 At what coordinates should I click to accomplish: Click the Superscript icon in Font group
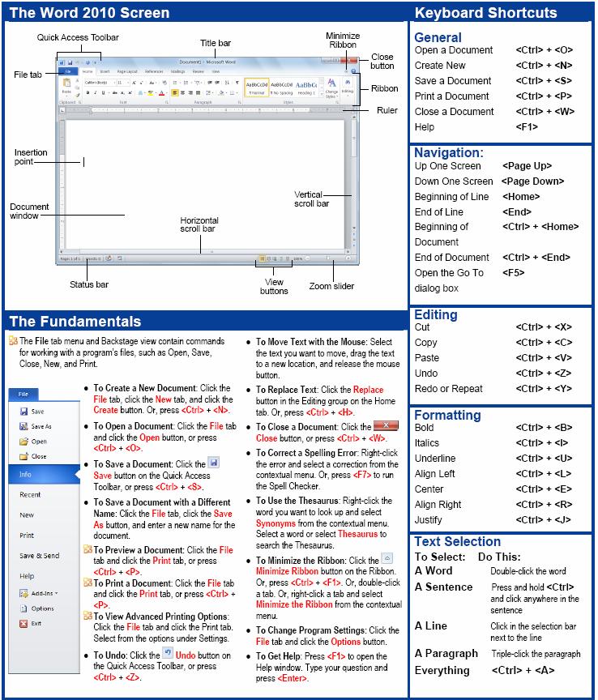[x=130, y=93]
